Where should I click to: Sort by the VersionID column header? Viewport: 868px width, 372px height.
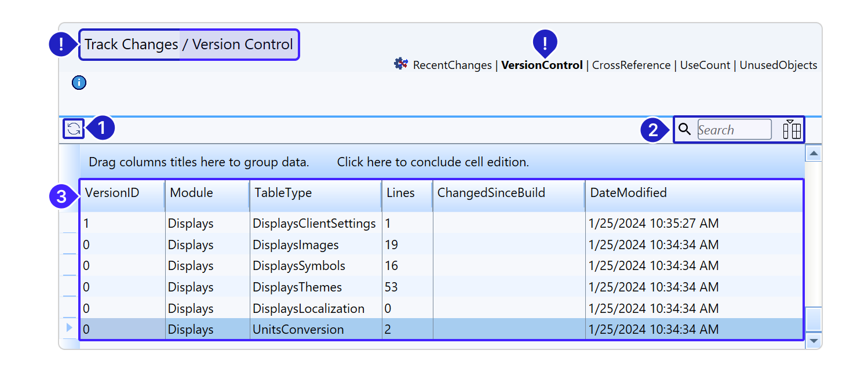click(112, 193)
